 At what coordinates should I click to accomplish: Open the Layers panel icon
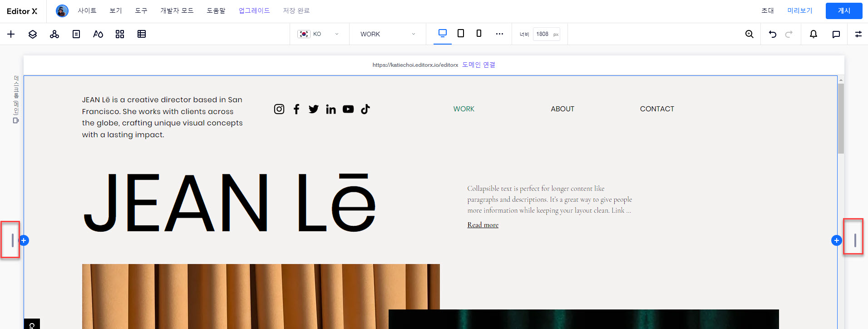click(x=33, y=34)
